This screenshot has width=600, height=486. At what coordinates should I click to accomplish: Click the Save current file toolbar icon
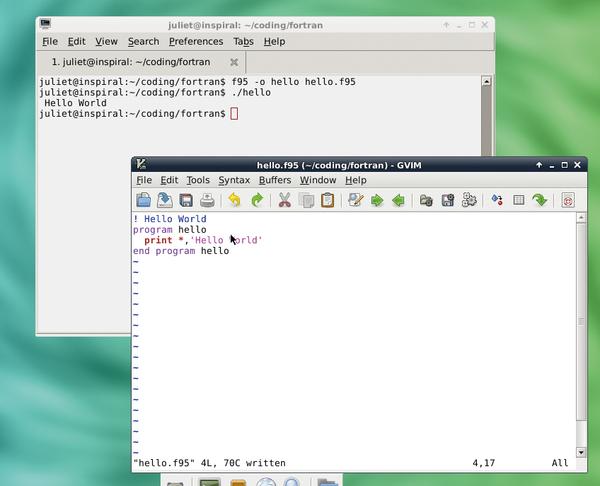click(165, 200)
